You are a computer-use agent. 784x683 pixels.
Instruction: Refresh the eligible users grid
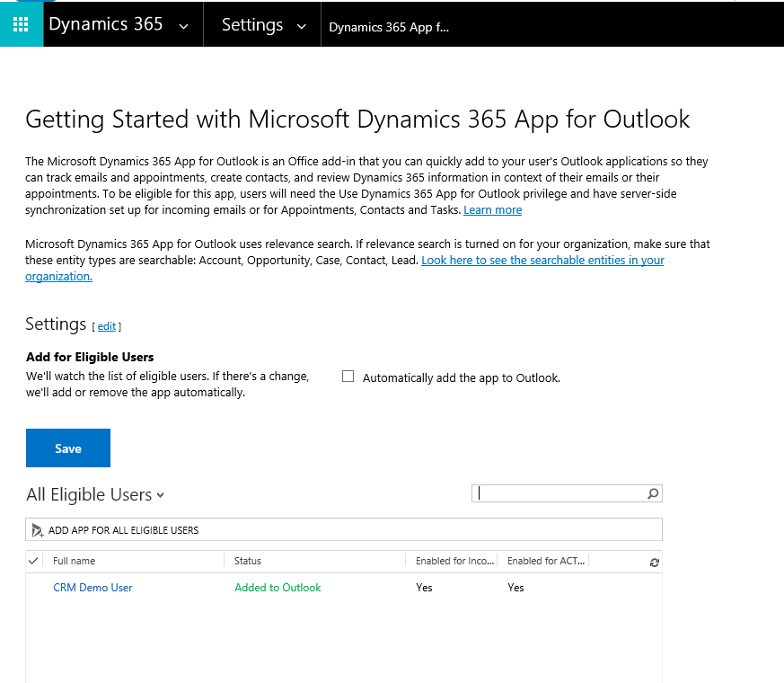tap(654, 563)
